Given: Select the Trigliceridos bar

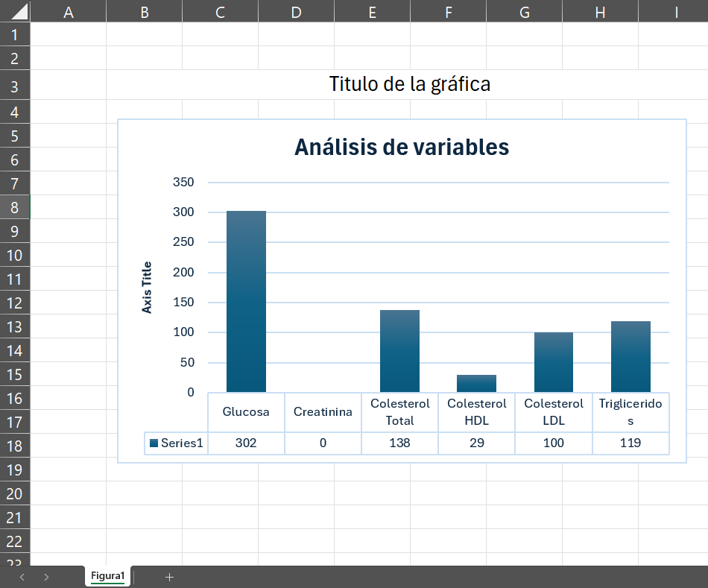Looking at the screenshot, I should [x=630, y=357].
